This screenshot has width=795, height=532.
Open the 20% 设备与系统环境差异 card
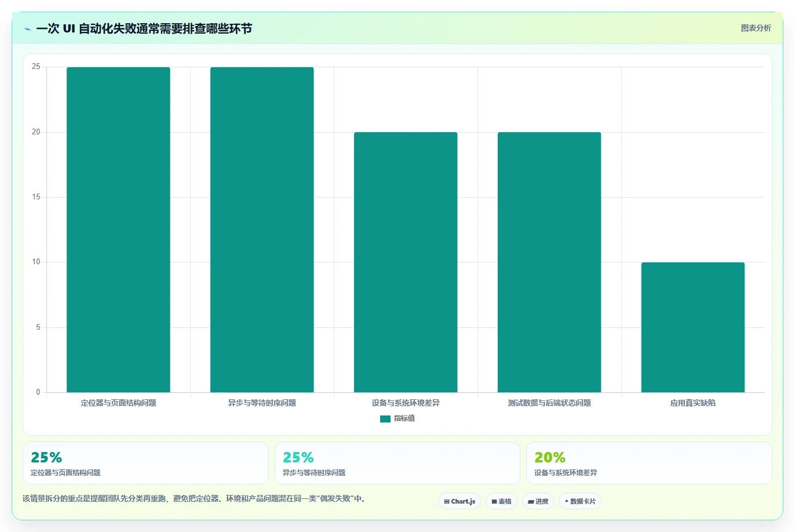coord(649,463)
